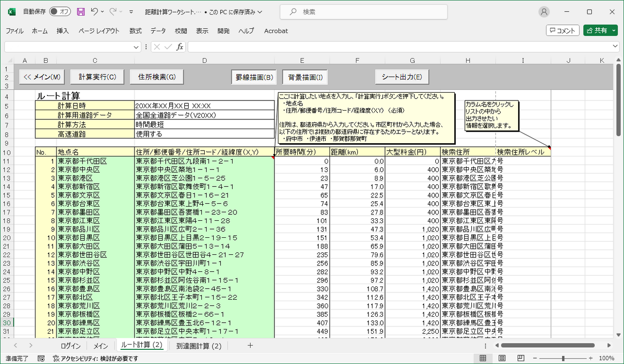
Task: Select the 地点名 cell 東京都世田谷区
Action: (95, 255)
